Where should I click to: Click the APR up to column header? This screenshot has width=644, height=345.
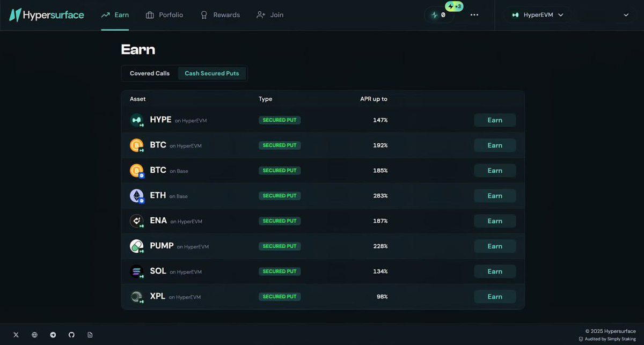[x=374, y=99]
